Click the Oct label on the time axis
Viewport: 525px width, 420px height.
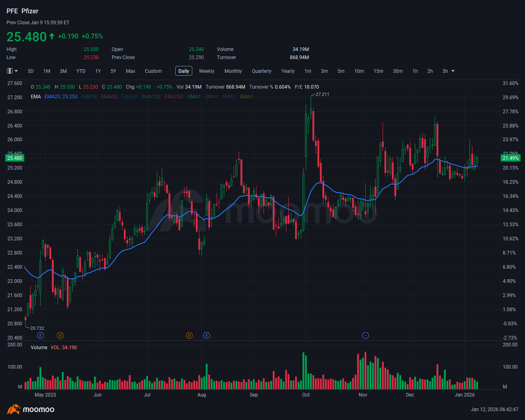[306, 395]
